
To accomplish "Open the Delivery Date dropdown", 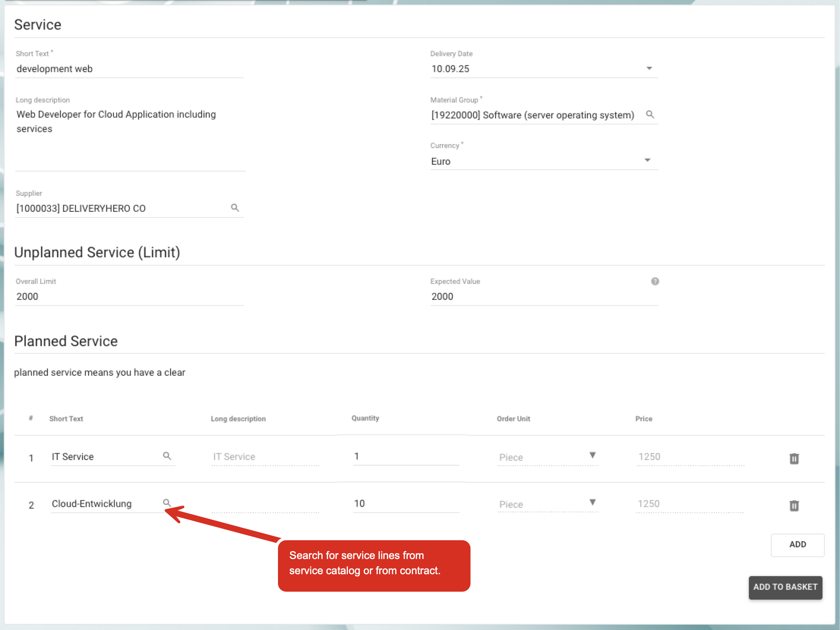I will [x=649, y=68].
